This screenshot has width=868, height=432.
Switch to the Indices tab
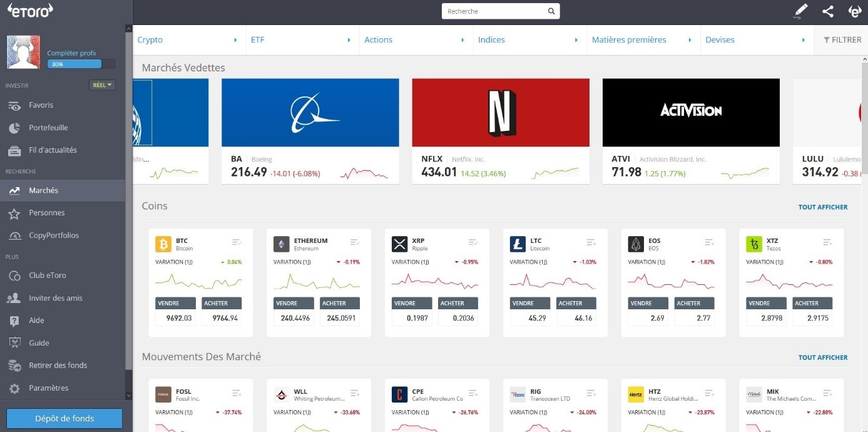tap(491, 39)
